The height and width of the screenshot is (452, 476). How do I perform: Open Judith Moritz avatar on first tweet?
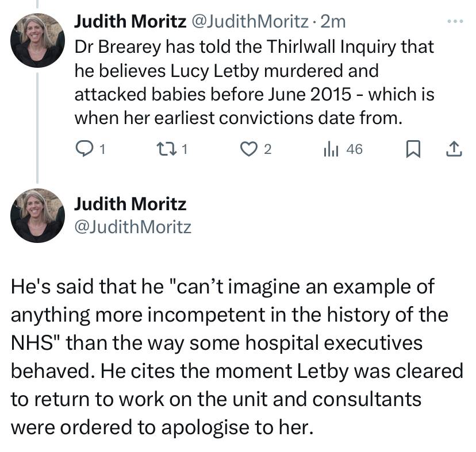pyautogui.click(x=37, y=40)
